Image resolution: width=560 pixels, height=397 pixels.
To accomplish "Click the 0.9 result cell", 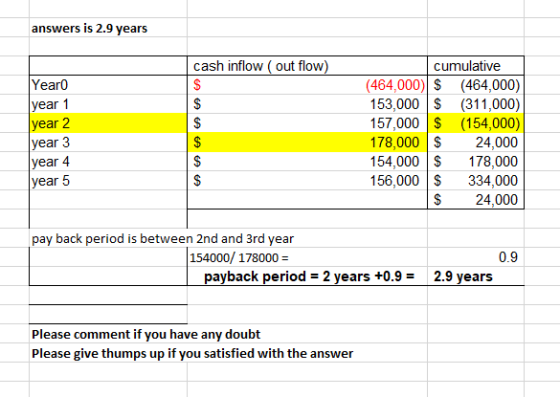I will point(476,257).
